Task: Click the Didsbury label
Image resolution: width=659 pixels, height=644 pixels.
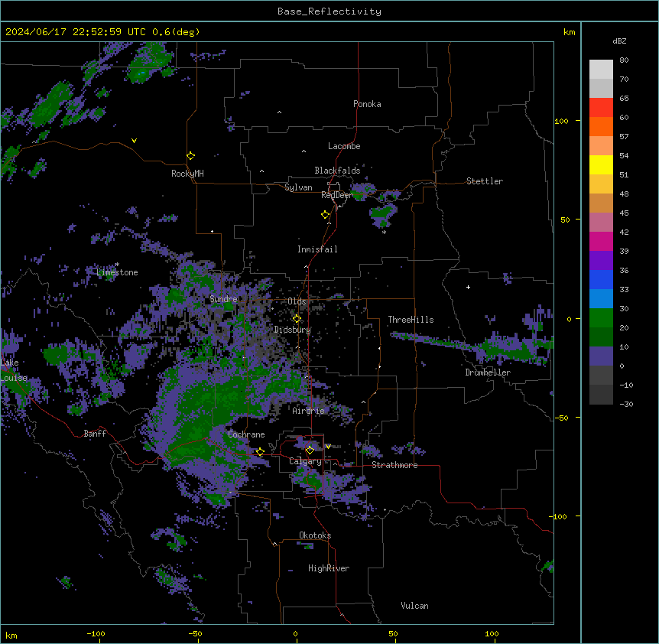Action: (293, 330)
